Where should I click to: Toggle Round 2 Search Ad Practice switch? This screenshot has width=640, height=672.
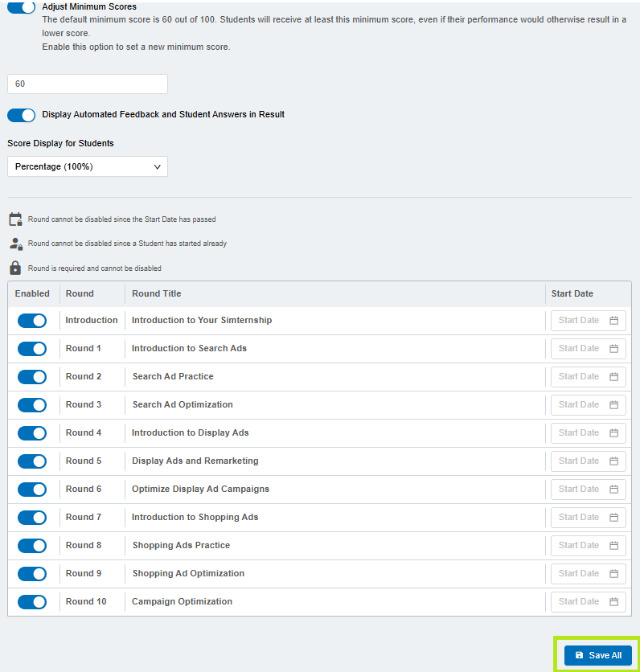(x=32, y=377)
